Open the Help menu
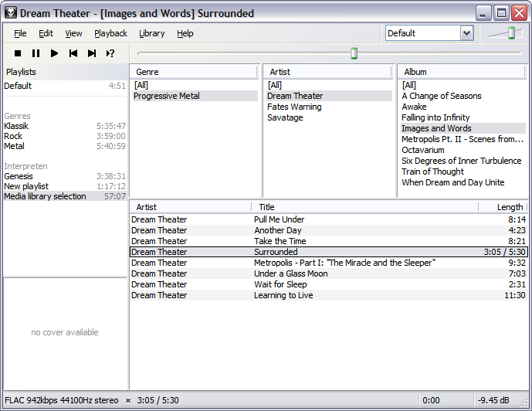The image size is (532, 411). tap(185, 33)
